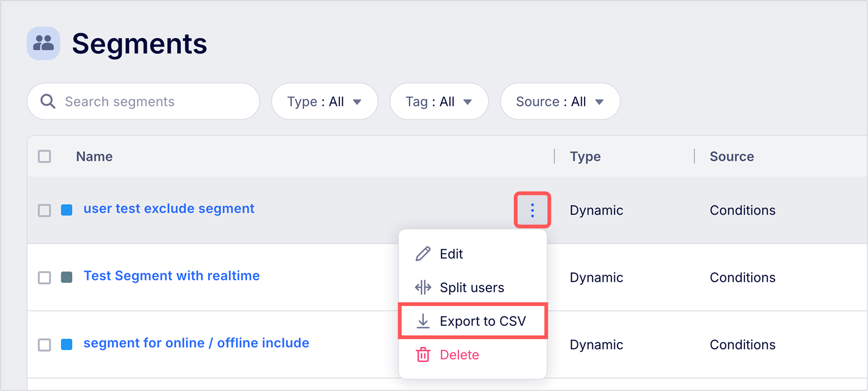
Task: Click the search magnifier icon
Action: [x=48, y=101]
